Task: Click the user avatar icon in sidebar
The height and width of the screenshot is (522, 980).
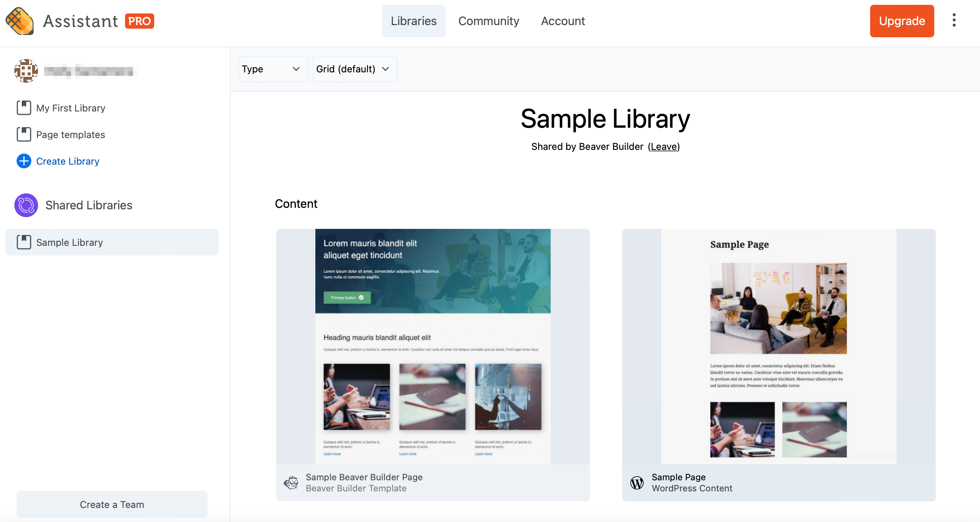Action: 26,71
